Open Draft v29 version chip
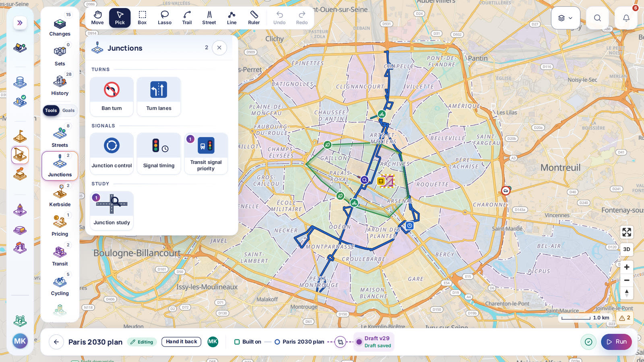Viewport: 644px width, 362px height. coord(374,342)
